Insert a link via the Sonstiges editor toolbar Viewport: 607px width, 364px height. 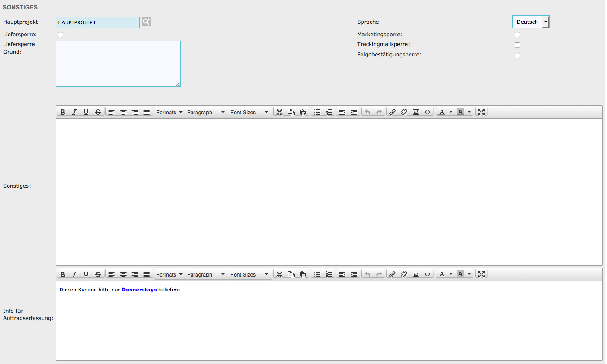tap(392, 112)
